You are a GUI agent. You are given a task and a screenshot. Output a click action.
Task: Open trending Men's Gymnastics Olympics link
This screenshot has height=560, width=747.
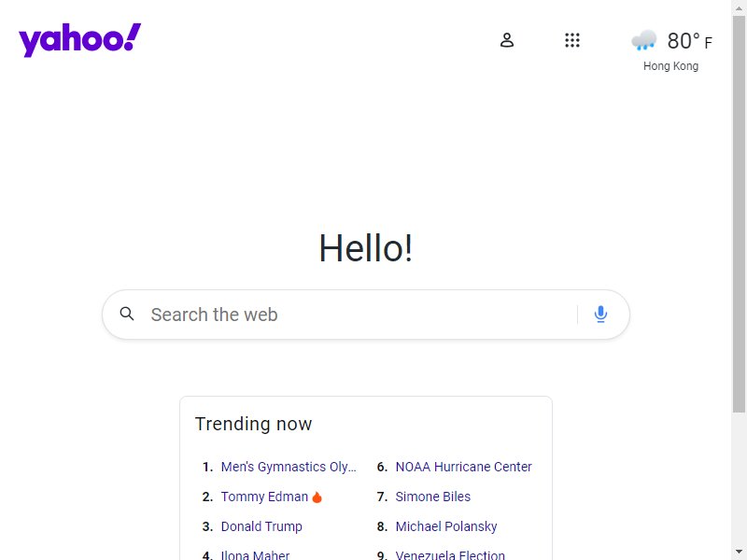[x=289, y=467]
